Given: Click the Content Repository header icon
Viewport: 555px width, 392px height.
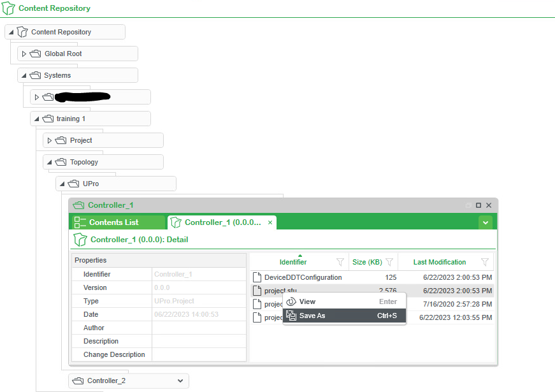Looking at the screenshot, I should pyautogui.click(x=8, y=8).
